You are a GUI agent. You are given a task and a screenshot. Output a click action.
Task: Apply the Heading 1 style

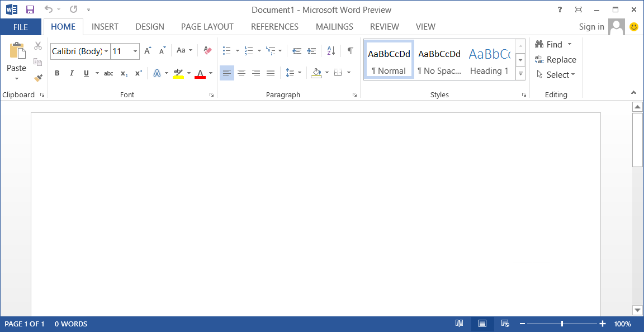click(489, 59)
